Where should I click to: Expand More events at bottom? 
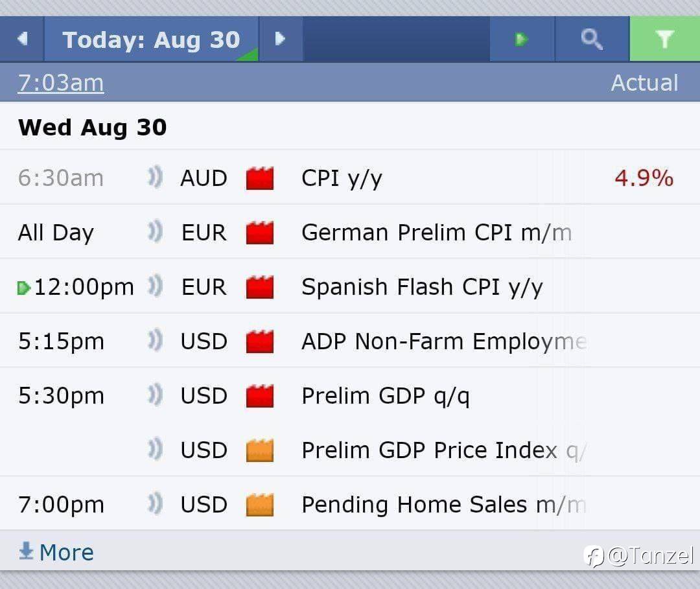pyautogui.click(x=56, y=552)
